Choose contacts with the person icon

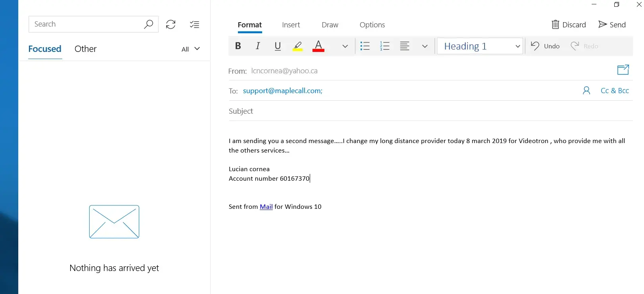(586, 91)
